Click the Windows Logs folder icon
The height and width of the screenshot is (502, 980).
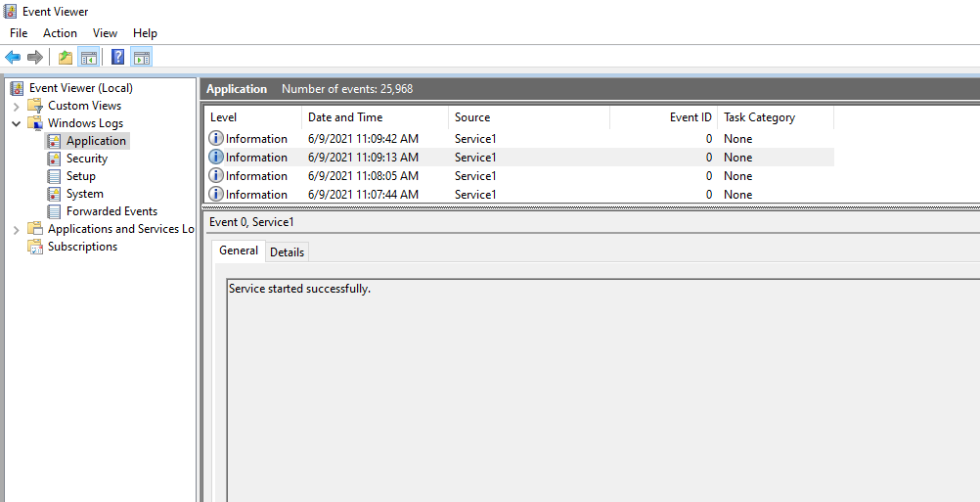[35, 123]
